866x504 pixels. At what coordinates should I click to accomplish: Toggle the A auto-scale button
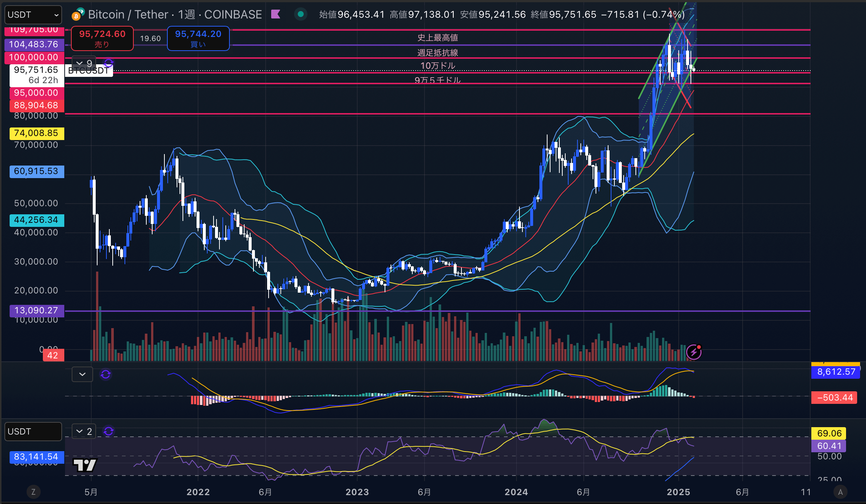(841, 492)
